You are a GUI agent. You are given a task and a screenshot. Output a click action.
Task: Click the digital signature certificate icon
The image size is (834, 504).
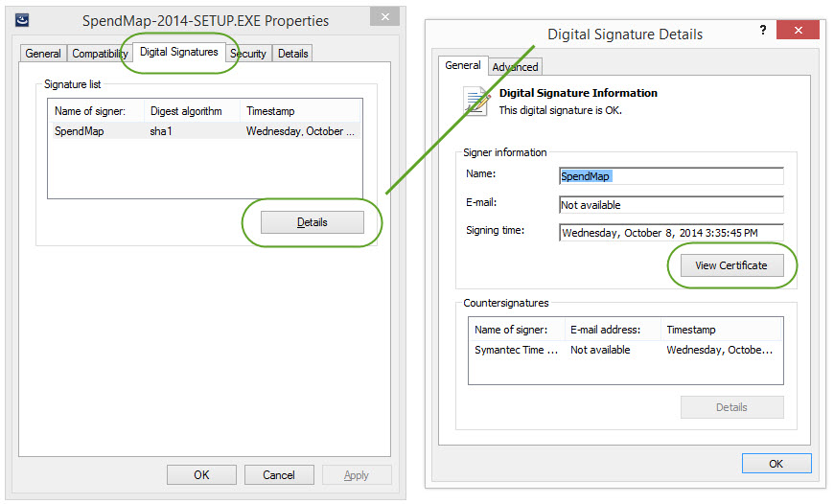[x=476, y=102]
